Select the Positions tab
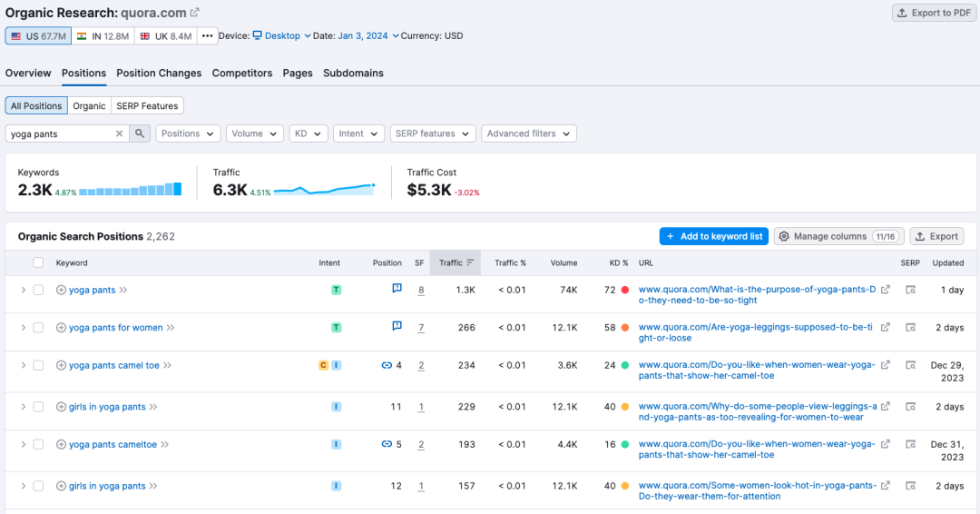 83,74
